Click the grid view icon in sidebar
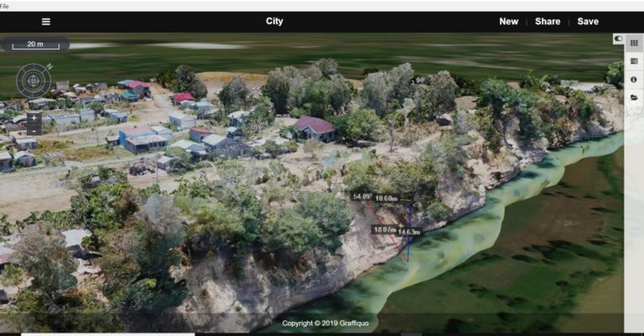644x336 pixels. click(633, 43)
